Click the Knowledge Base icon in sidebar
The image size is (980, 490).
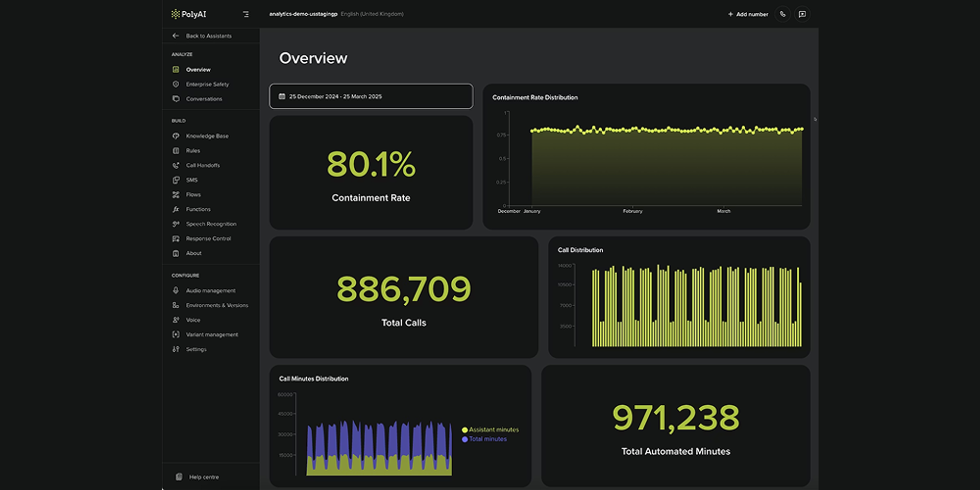[176, 136]
